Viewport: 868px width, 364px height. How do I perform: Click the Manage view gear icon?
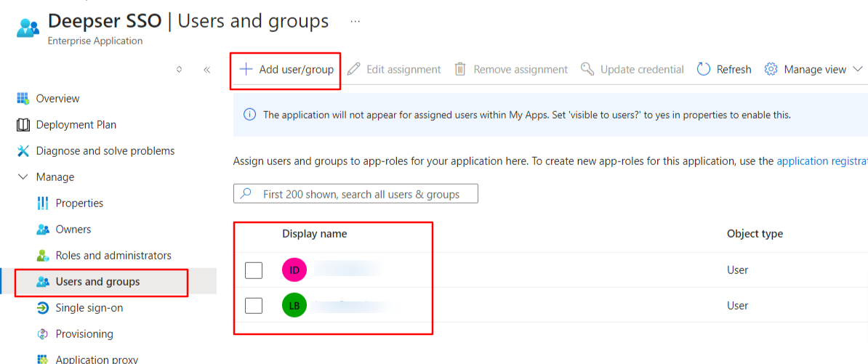(x=771, y=69)
